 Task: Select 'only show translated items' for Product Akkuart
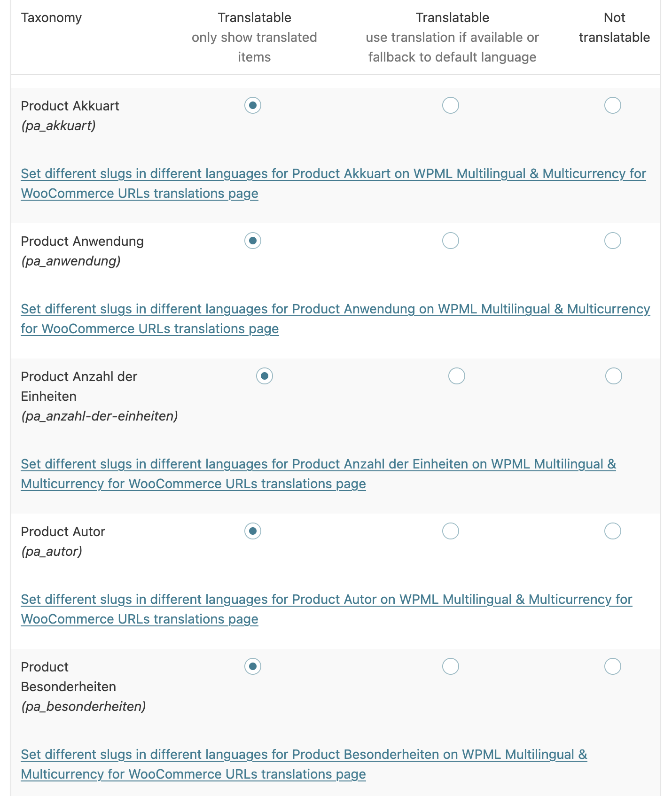(253, 105)
